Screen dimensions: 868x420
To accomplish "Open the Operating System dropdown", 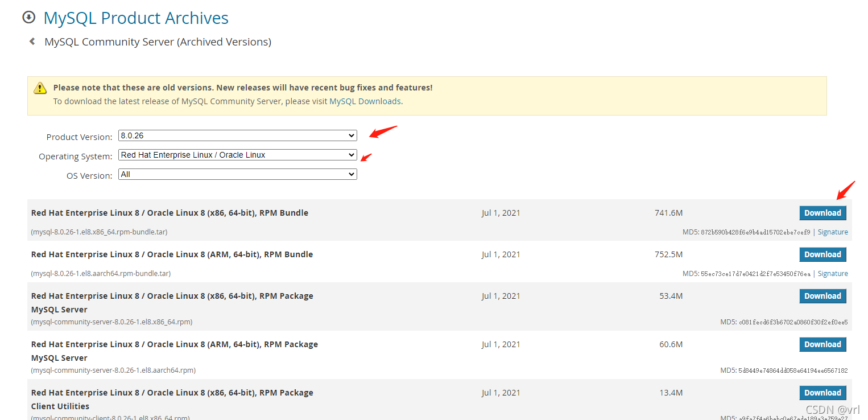I will [x=238, y=155].
